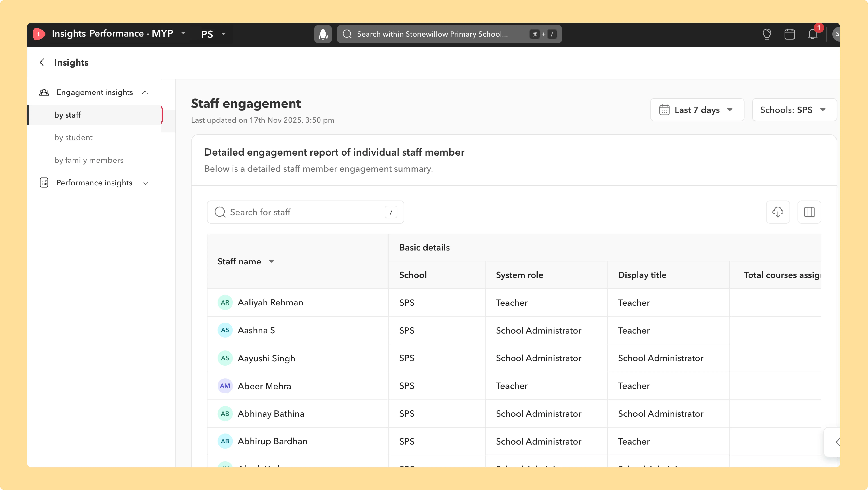Image resolution: width=868 pixels, height=490 pixels.
Task: Click the download report cloud icon
Action: point(778,212)
